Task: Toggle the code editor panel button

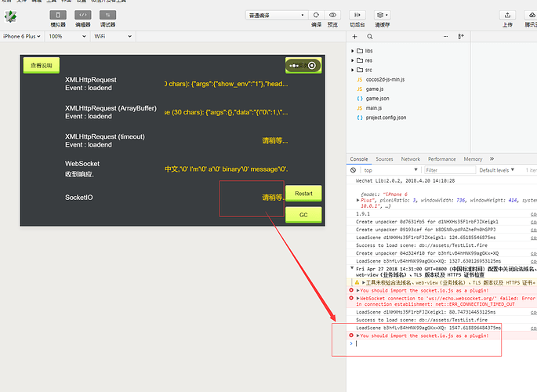Action: (83, 15)
